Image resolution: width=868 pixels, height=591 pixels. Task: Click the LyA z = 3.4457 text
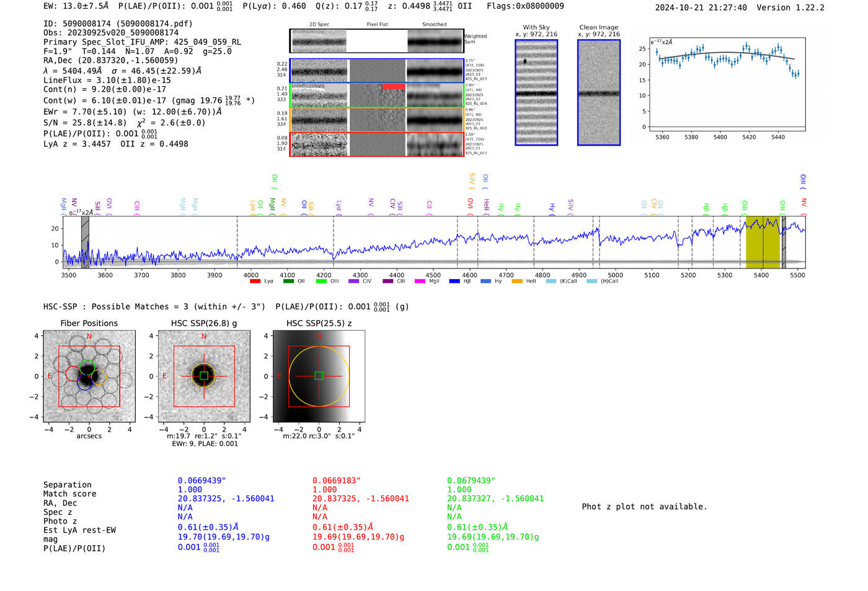click(x=77, y=144)
